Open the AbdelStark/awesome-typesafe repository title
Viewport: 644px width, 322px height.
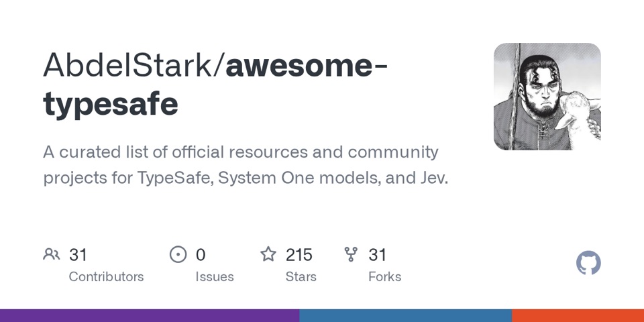pos(215,85)
